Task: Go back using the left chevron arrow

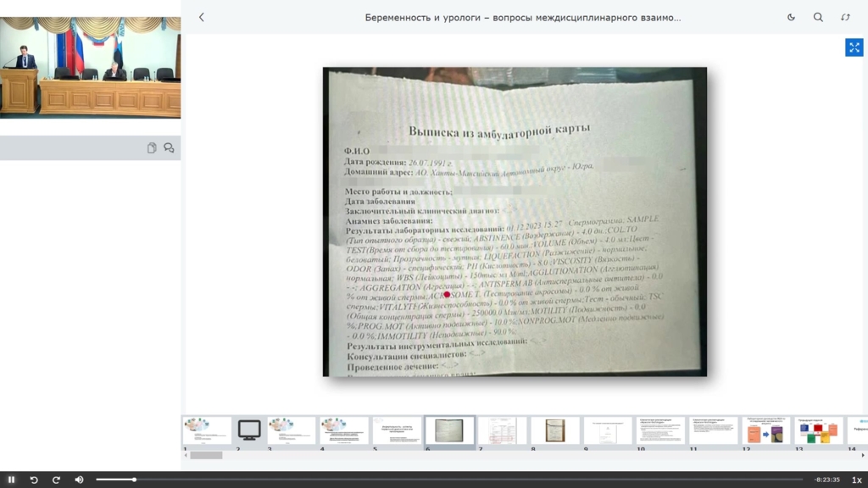Action: 202,17
